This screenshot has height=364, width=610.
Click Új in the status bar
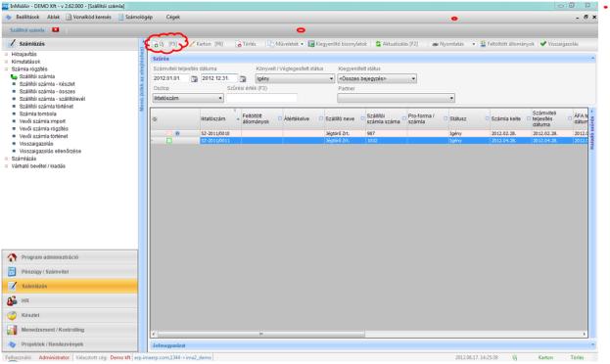tap(515, 357)
